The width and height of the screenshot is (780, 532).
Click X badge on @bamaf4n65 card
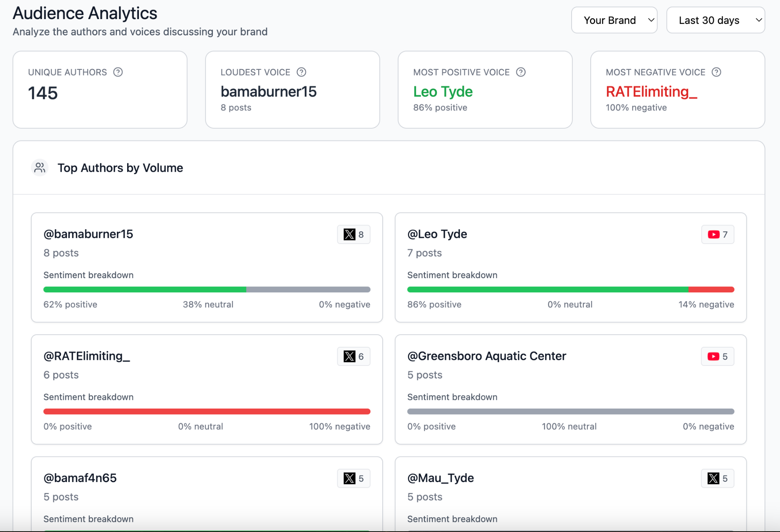pos(353,478)
